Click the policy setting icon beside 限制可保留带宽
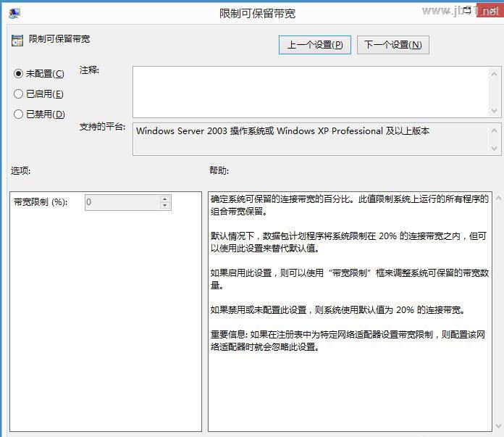The image size is (504, 437). [x=17, y=41]
